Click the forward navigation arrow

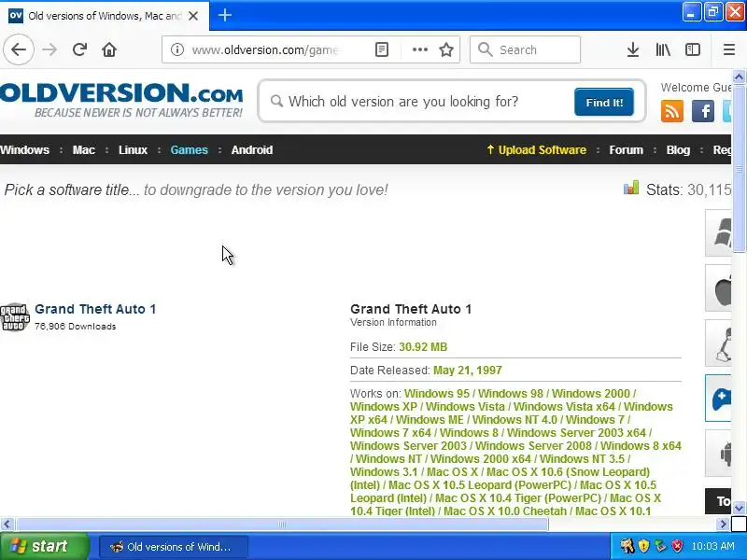click(x=49, y=49)
